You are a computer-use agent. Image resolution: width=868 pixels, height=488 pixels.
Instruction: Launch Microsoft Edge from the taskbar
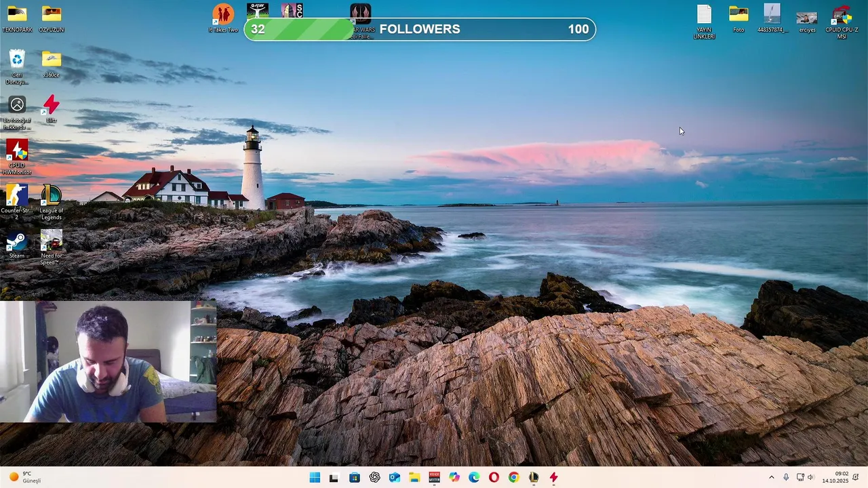(474, 477)
